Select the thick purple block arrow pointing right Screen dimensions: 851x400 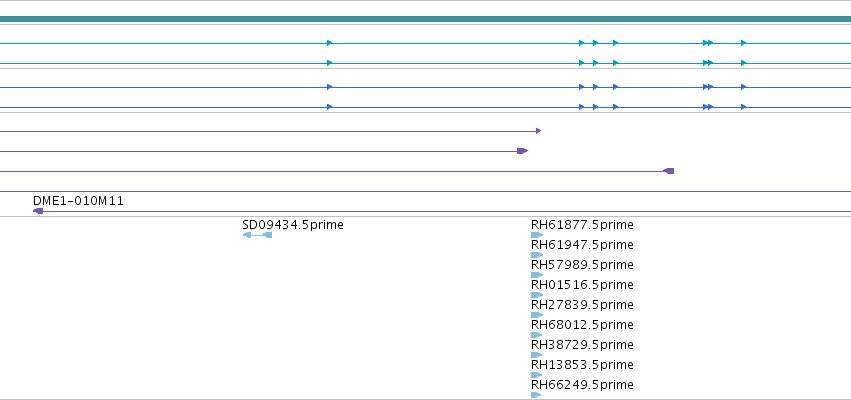coord(523,151)
